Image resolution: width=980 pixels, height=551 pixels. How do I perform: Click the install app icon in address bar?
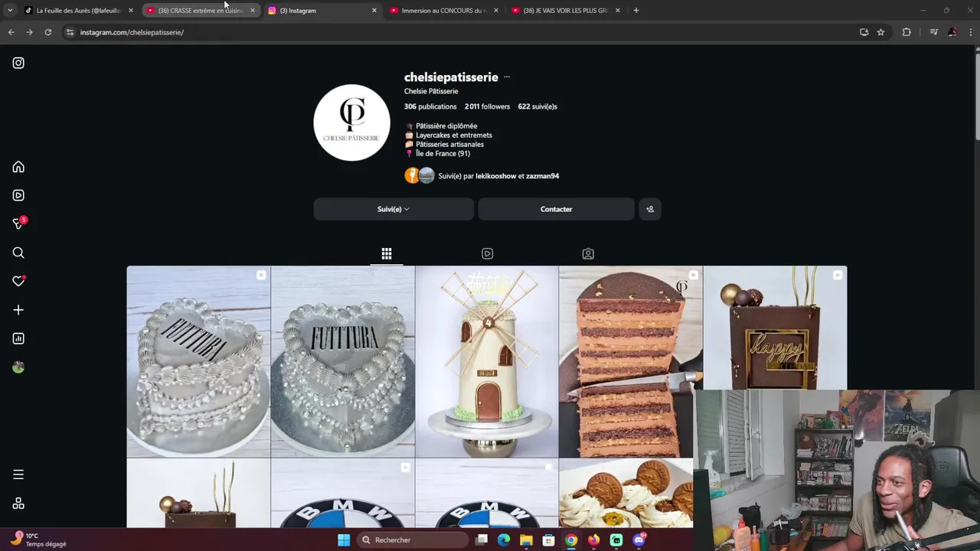pos(864,32)
